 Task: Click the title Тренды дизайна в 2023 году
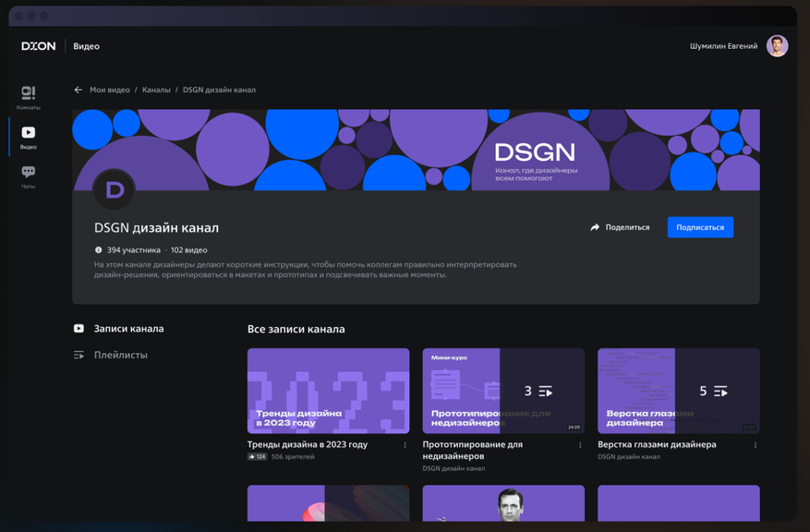(308, 444)
